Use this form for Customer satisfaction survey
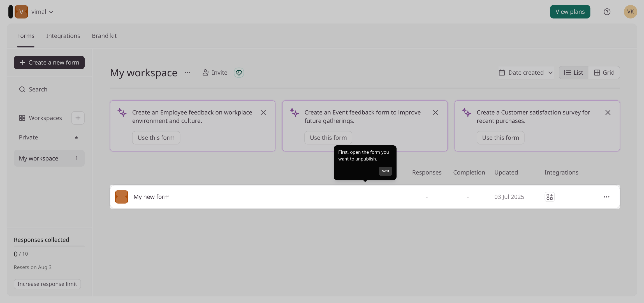644x303 pixels. [x=501, y=138]
